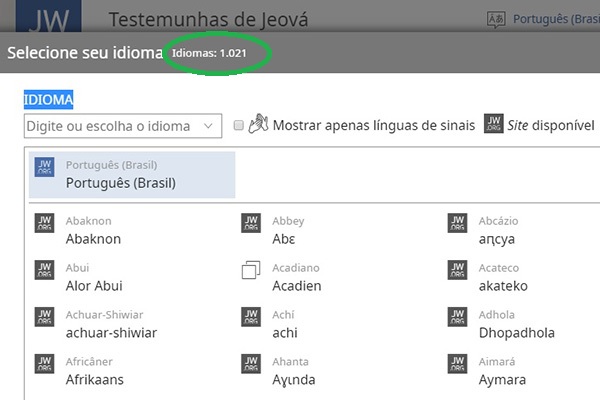The width and height of the screenshot is (600, 400).
Task: Click the JW.org icon beside Ahanta
Action: (251, 364)
